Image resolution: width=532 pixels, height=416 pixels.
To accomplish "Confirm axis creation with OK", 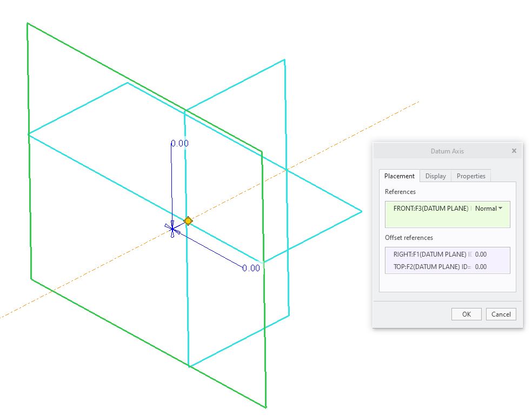I will [x=465, y=314].
